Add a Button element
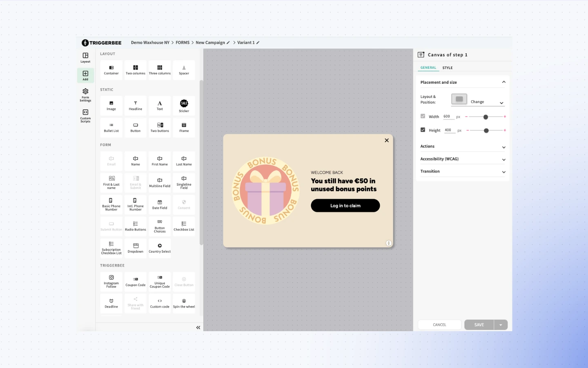Screen dimensions: 588x368 tap(136, 128)
